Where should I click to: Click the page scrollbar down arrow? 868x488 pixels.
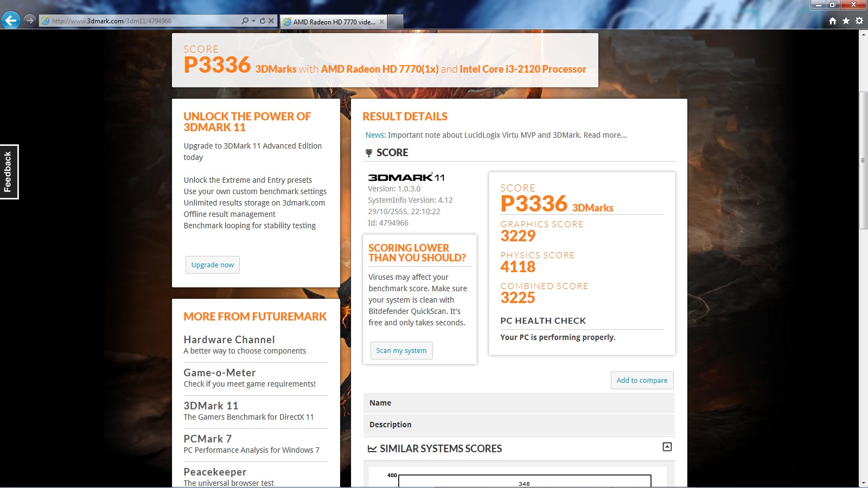pos(863,483)
